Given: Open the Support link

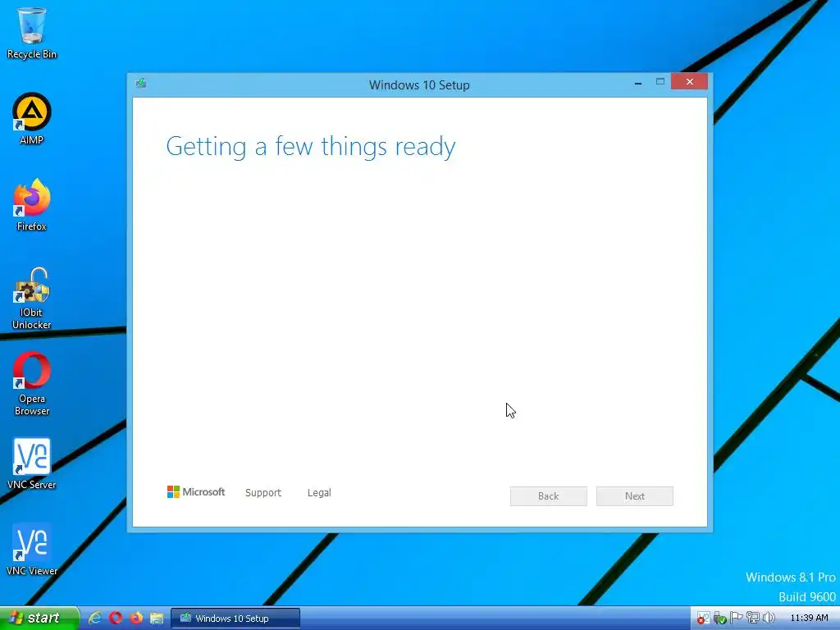Looking at the screenshot, I should coord(263,492).
